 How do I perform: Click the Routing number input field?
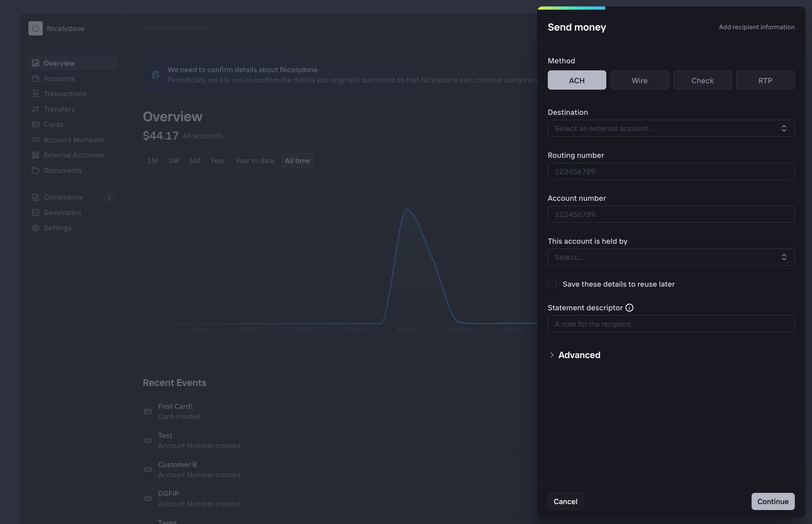[x=671, y=171]
